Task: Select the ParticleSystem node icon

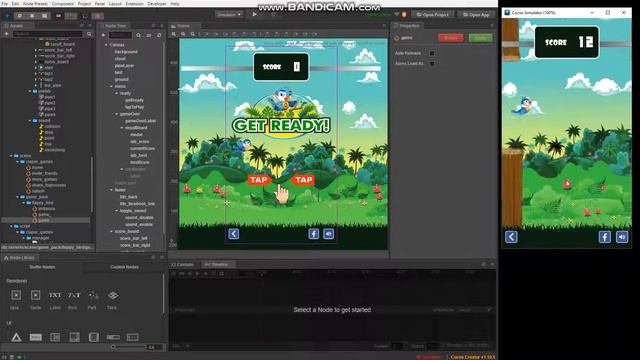Action: click(x=93, y=295)
